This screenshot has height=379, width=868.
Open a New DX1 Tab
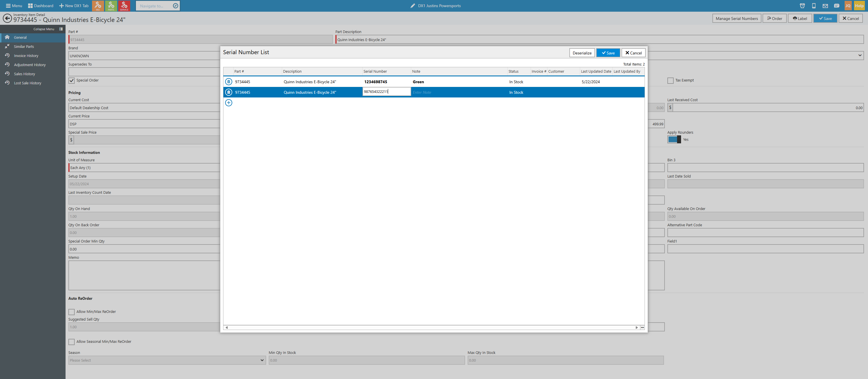74,6
